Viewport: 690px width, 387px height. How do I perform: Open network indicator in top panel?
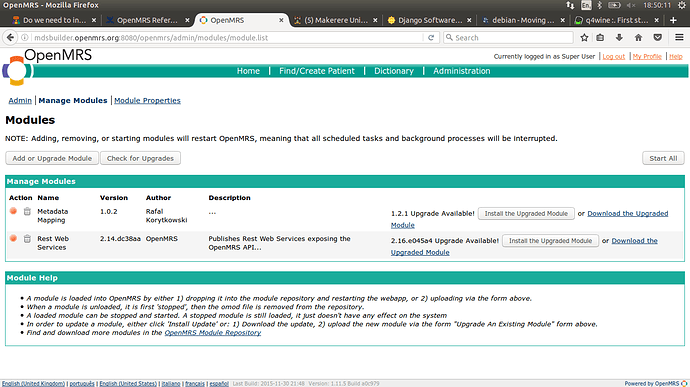(x=570, y=5)
